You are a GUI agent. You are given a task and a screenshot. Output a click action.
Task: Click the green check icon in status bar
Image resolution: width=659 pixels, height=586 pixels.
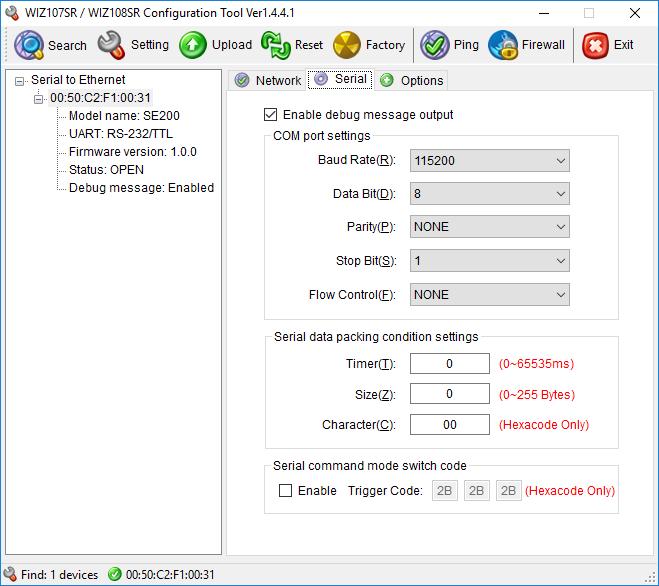click(114, 574)
